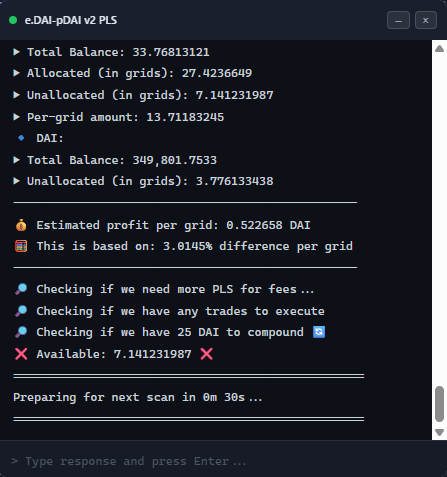The width and height of the screenshot is (447, 477).
Task: Click the blue diamond next to DAI:
Action: pos(21,138)
